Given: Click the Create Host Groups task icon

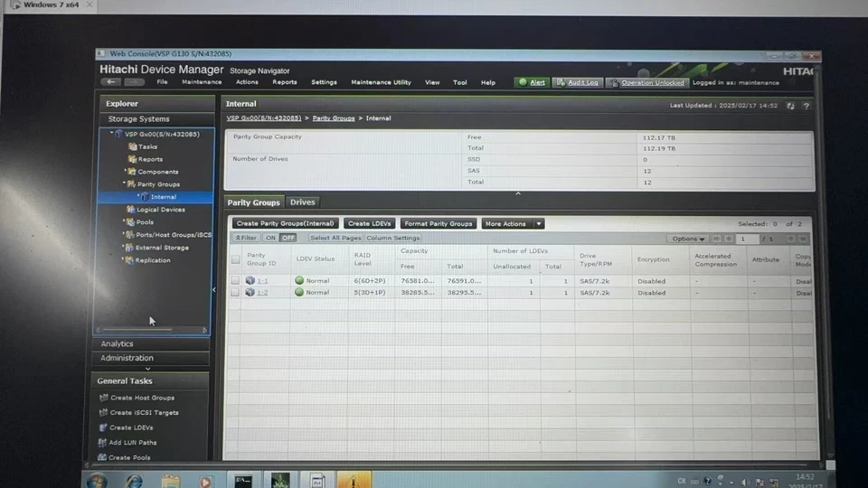Looking at the screenshot, I should (x=103, y=398).
